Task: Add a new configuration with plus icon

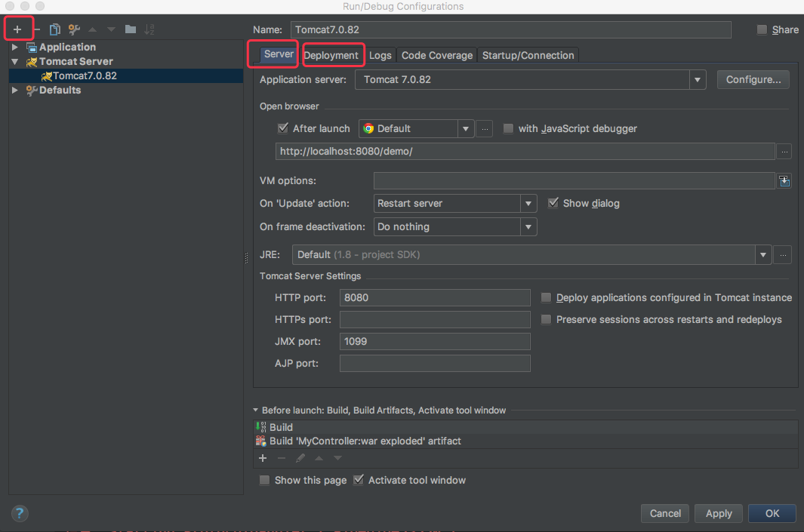Action: [17, 29]
